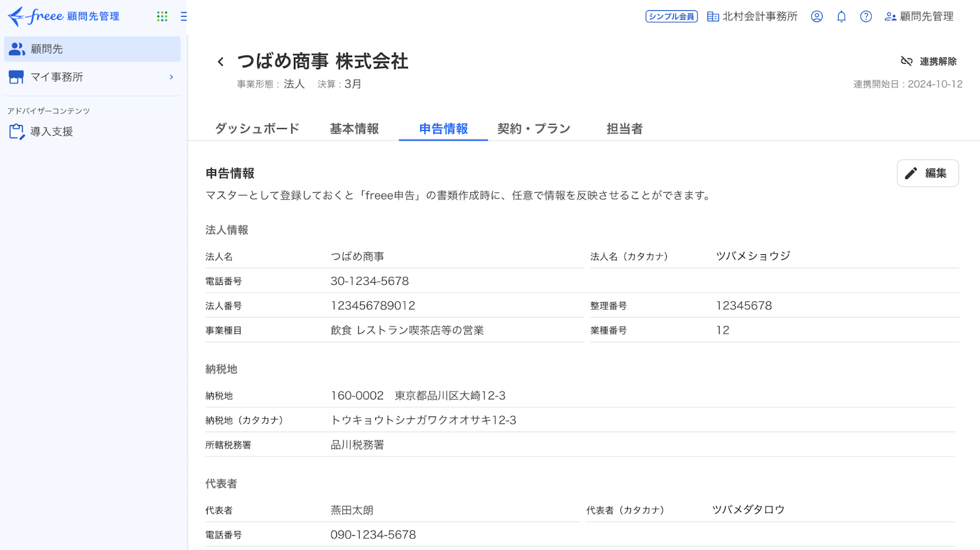Click the tax office 品川税務署

tap(358, 445)
